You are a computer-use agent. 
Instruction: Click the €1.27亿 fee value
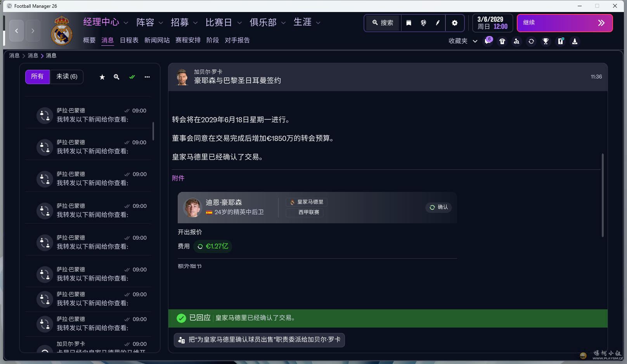click(213, 246)
